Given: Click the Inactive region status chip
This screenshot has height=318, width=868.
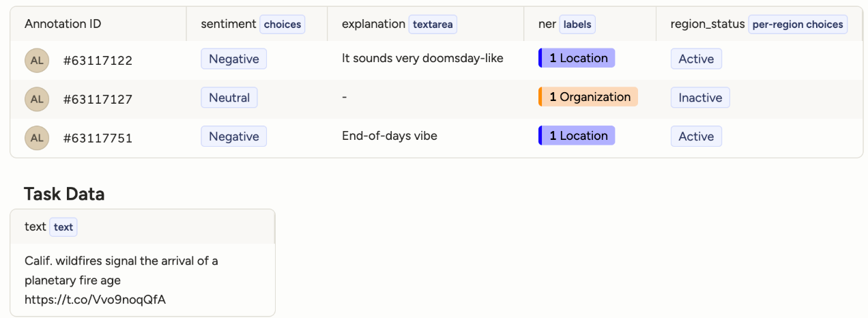Looking at the screenshot, I should pyautogui.click(x=700, y=98).
